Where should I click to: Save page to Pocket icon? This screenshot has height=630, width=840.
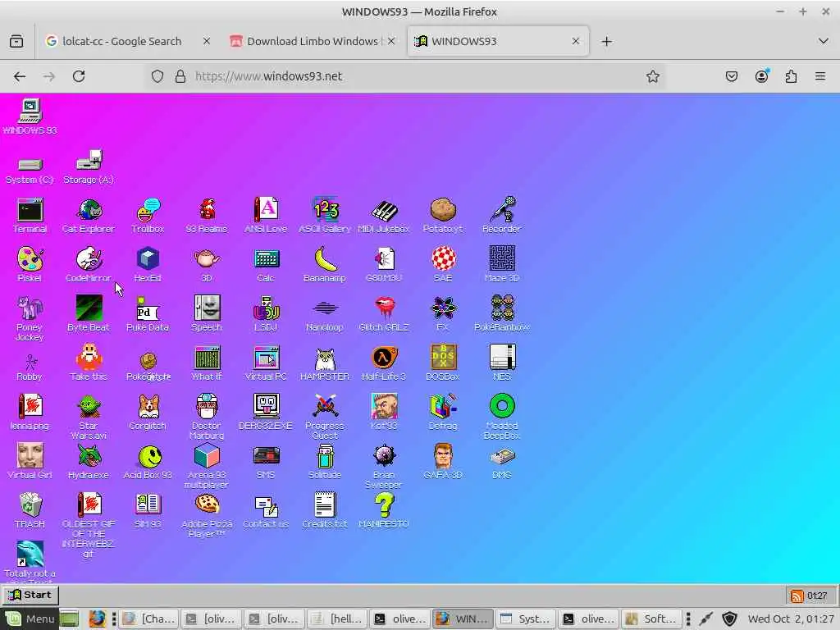click(x=732, y=76)
